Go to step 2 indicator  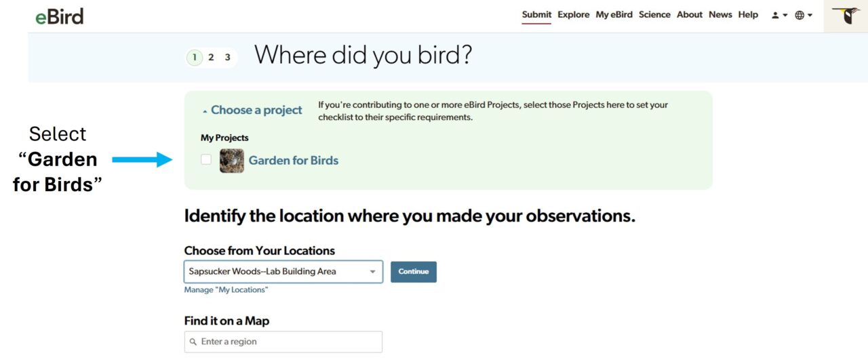pyautogui.click(x=211, y=57)
